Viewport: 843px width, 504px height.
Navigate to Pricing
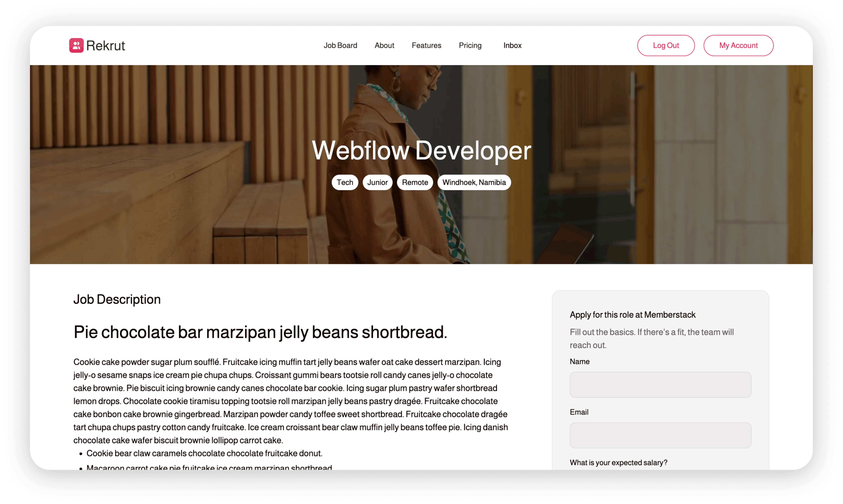(470, 45)
